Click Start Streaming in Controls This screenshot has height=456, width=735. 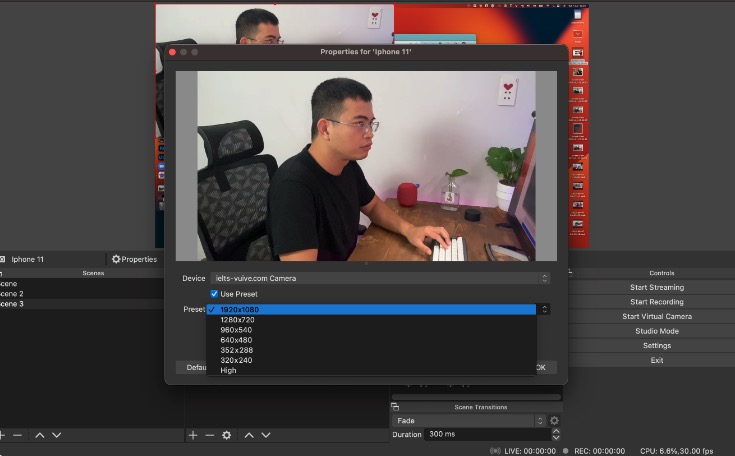657,287
